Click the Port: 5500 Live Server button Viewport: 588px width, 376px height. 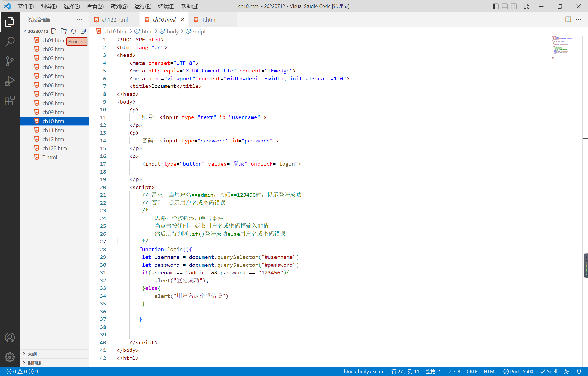[518, 371]
